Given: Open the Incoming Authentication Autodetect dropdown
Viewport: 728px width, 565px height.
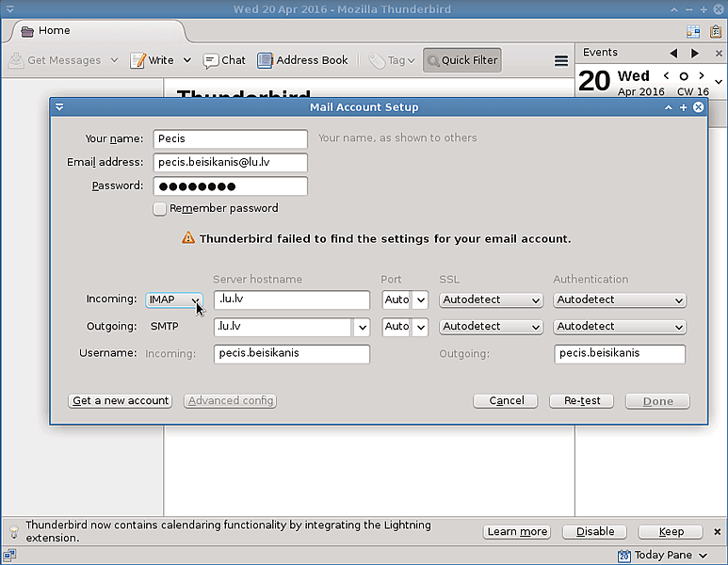Looking at the screenshot, I should (620, 299).
